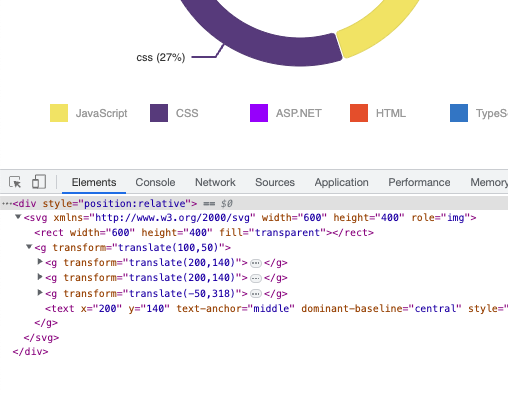Click the ellipsis icon in translate(-50,318) group
This screenshot has width=508, height=397.
pos(256,294)
